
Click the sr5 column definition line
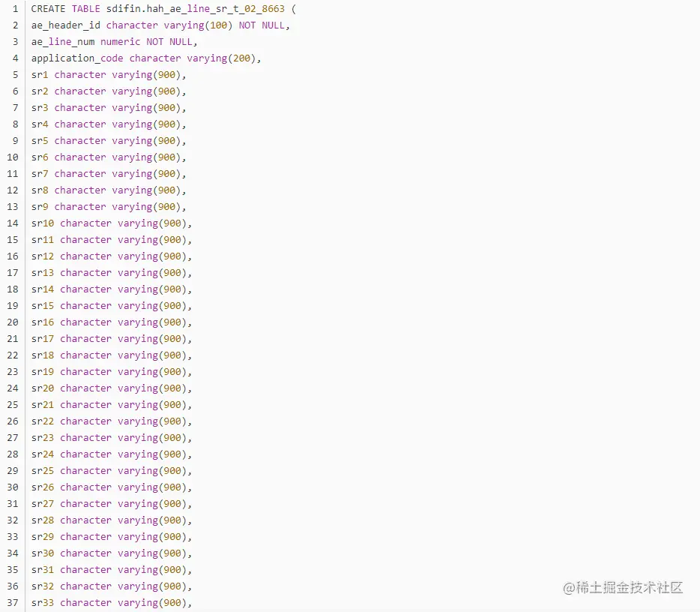(x=109, y=141)
